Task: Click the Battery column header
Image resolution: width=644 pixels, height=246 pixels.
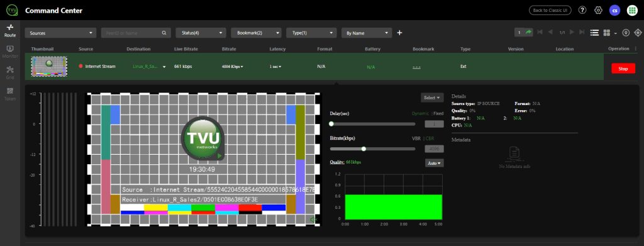Action: coord(372,49)
